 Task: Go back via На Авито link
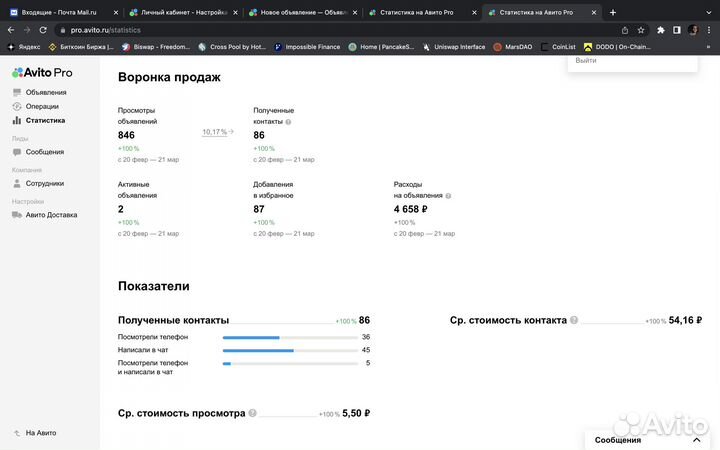35,433
